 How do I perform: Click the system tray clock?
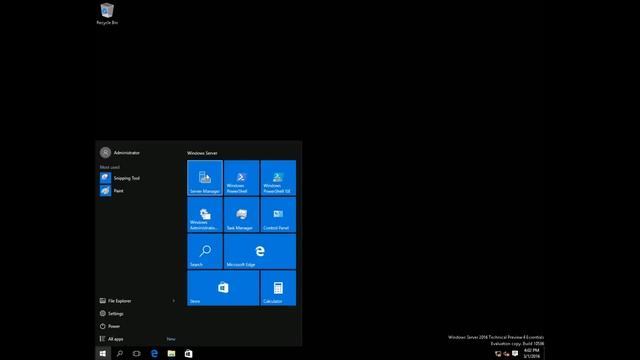(x=531, y=353)
